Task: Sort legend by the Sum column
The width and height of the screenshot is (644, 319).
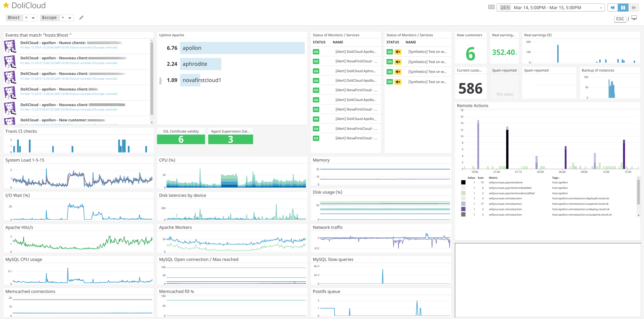Action: (481, 178)
